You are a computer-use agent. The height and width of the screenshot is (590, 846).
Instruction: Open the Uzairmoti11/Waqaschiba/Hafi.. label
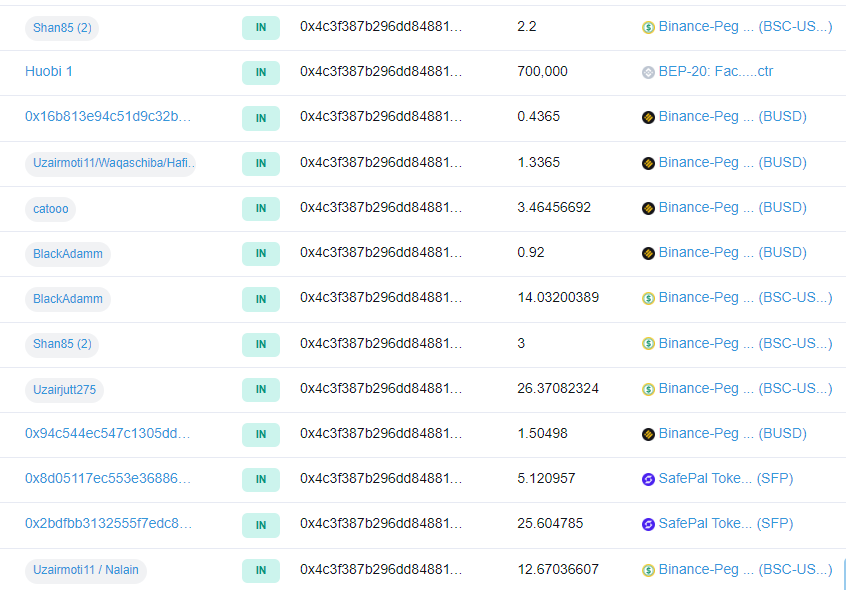click(111, 163)
